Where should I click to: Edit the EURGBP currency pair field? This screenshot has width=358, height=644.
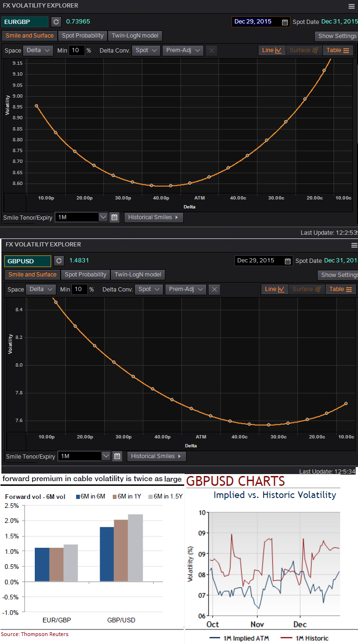click(x=25, y=22)
